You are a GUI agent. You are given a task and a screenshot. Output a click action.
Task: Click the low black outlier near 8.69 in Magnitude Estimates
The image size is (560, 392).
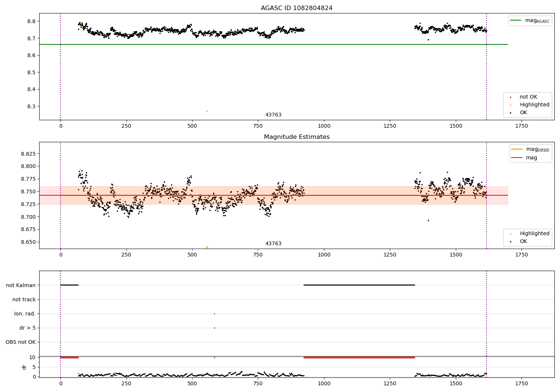coord(428,220)
